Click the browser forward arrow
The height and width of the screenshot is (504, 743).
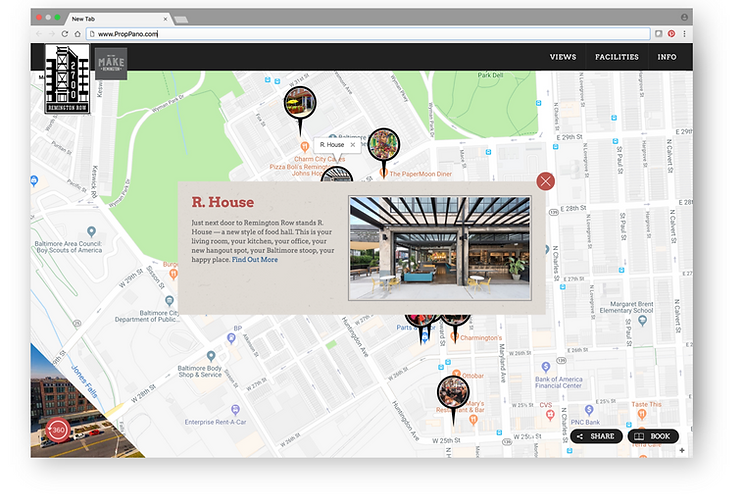pos(52,34)
